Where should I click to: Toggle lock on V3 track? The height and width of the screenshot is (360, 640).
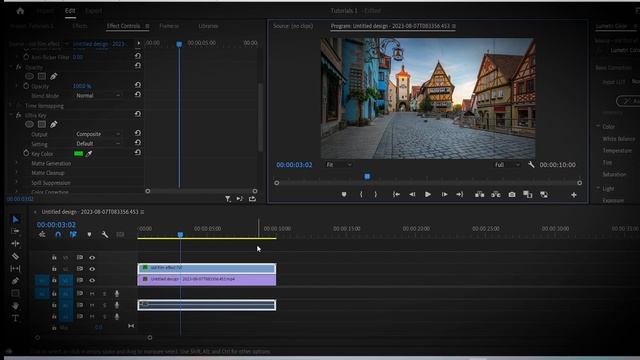point(54,258)
